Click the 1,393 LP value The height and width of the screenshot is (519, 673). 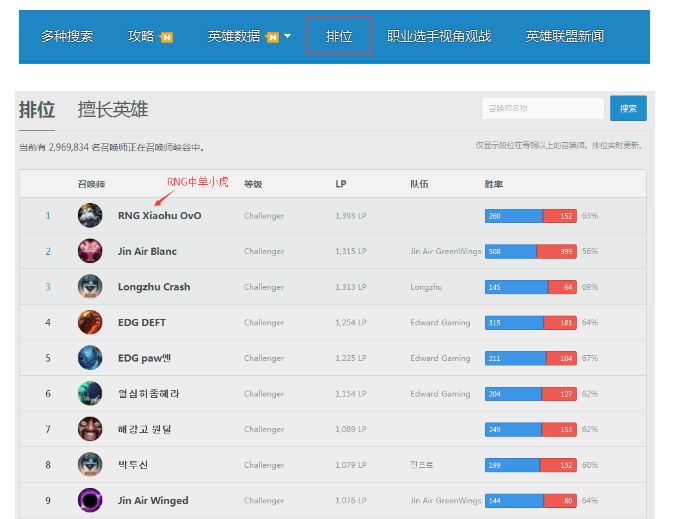pyautogui.click(x=351, y=216)
